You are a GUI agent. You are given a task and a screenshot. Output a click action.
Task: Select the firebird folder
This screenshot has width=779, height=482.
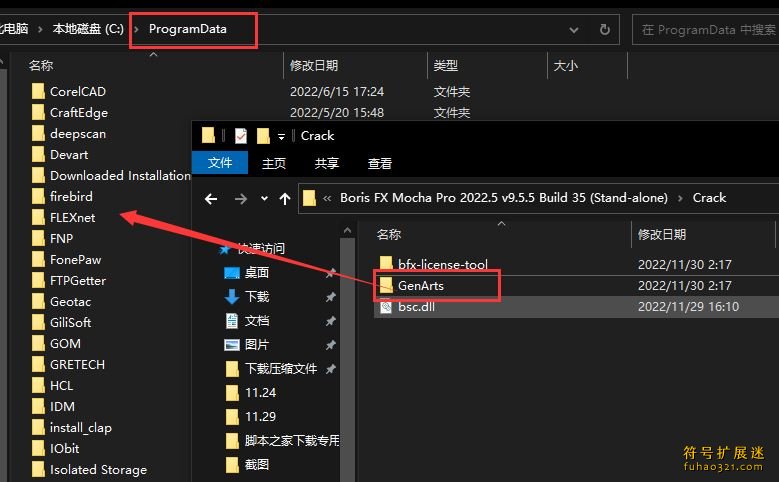pyautogui.click(x=62, y=197)
